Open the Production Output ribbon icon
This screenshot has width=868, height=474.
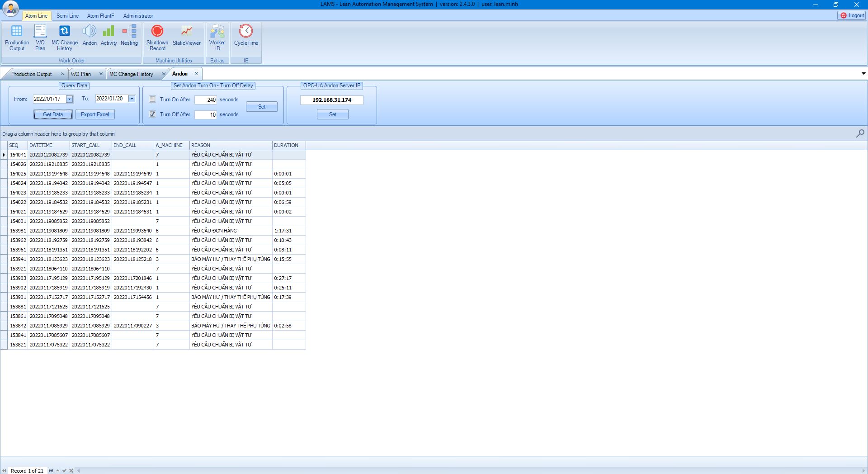(17, 38)
